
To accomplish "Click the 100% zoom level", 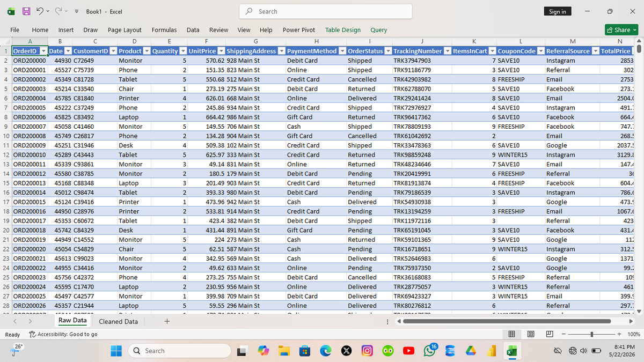I will tap(633, 334).
